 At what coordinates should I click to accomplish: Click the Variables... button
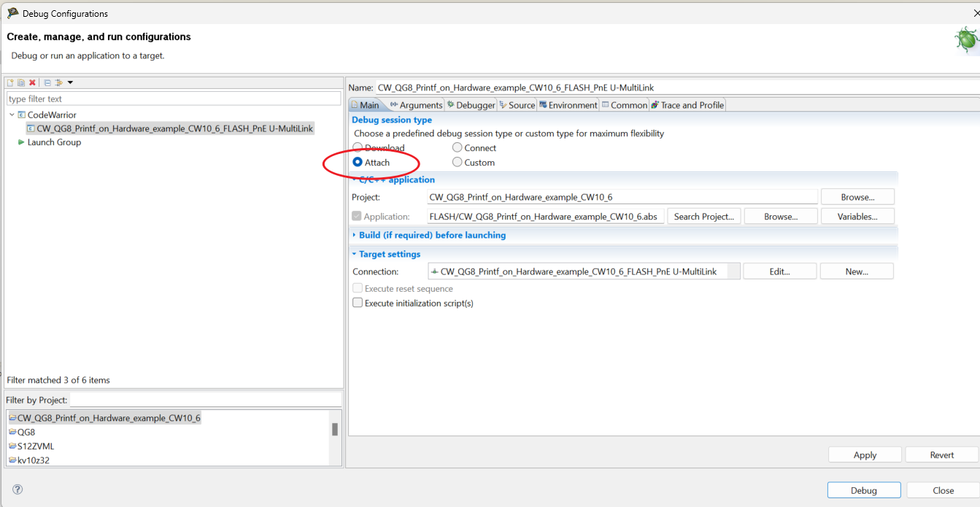pos(857,216)
